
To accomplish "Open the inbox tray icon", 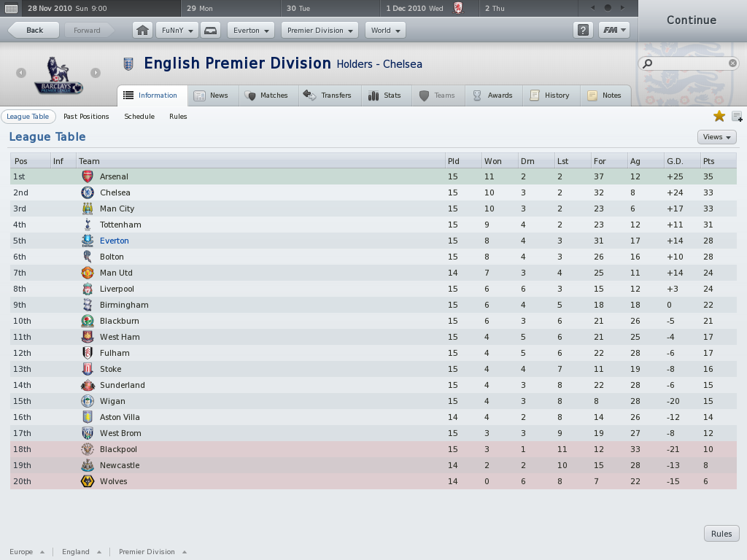I will (x=210, y=31).
